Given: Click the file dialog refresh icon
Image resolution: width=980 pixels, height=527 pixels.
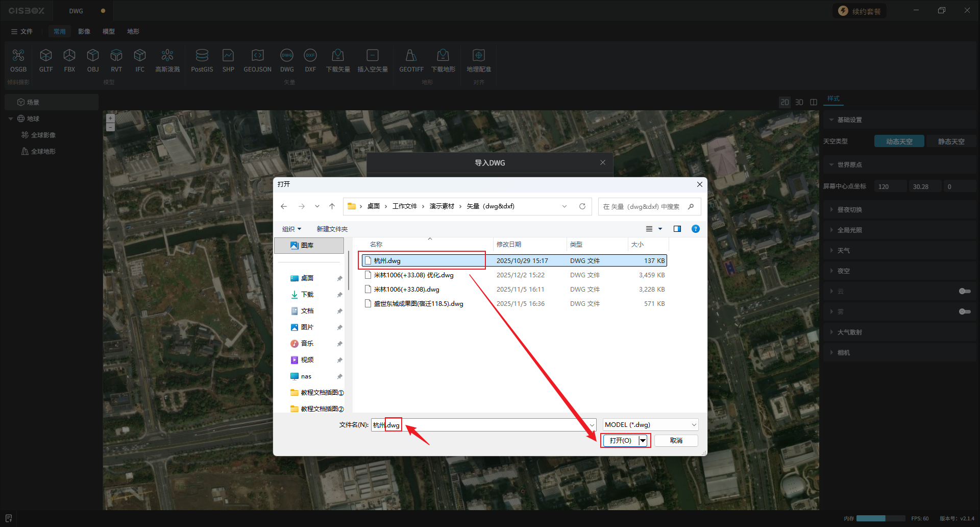Looking at the screenshot, I should [x=582, y=206].
